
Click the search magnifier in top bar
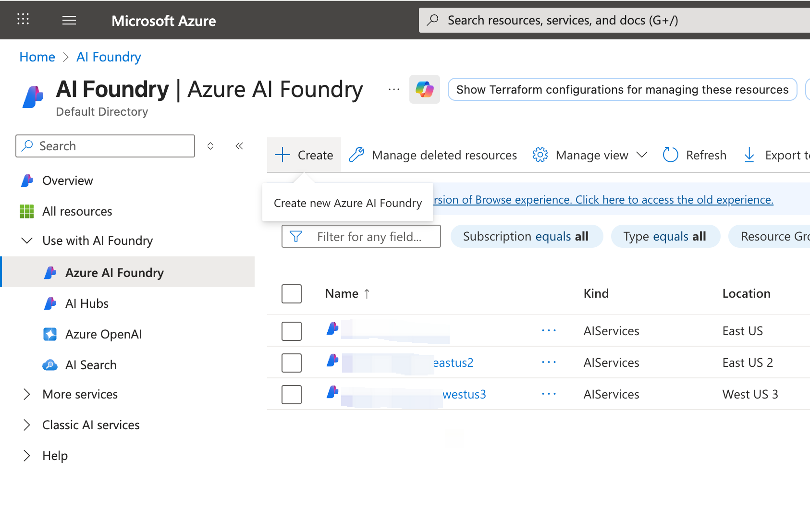coord(432,20)
